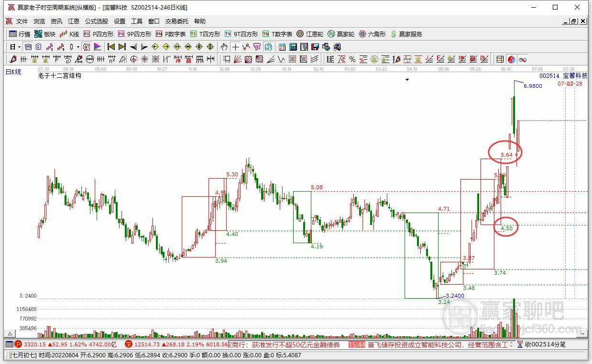592x364 pixels.
Task: Toggle the blue infinity loop icon
Action: (523, 59)
